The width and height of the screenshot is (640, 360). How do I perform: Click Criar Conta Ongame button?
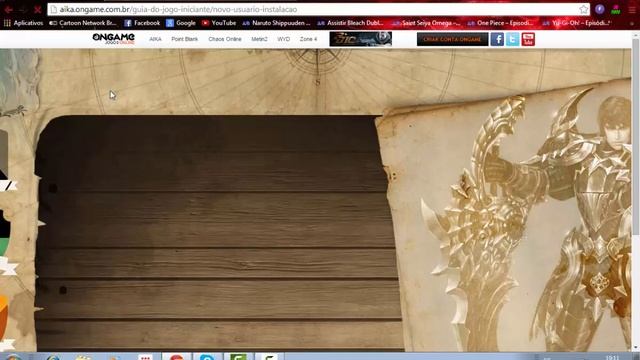click(452, 39)
